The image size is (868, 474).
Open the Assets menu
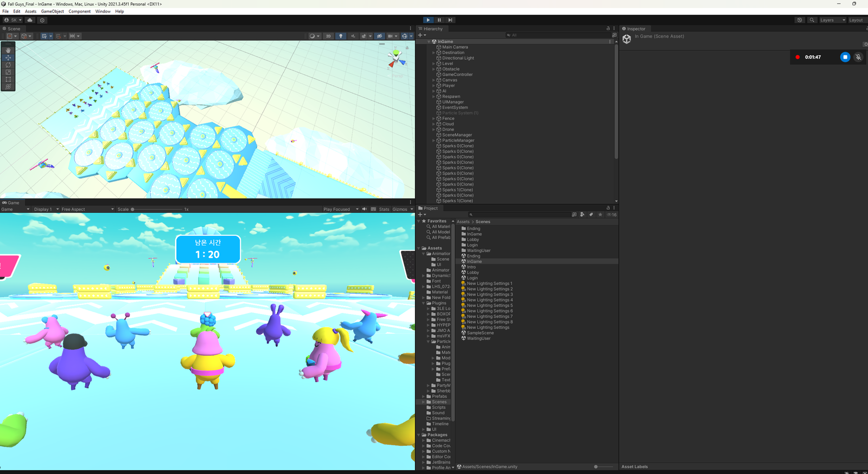30,11
